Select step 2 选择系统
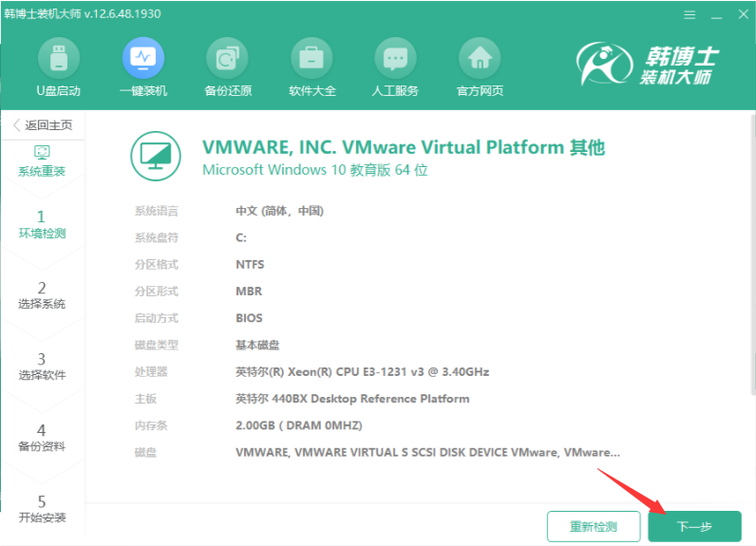This screenshot has width=756, height=546. pos(42,295)
